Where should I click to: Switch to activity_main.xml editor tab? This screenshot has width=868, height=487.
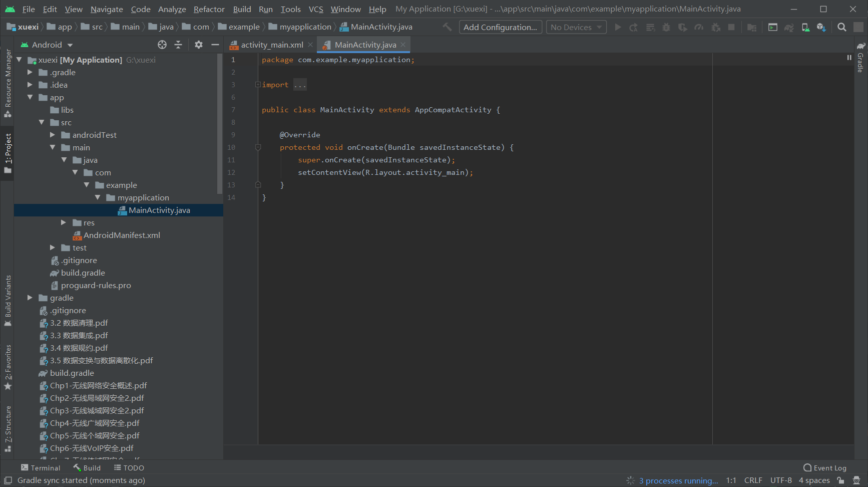[272, 45]
